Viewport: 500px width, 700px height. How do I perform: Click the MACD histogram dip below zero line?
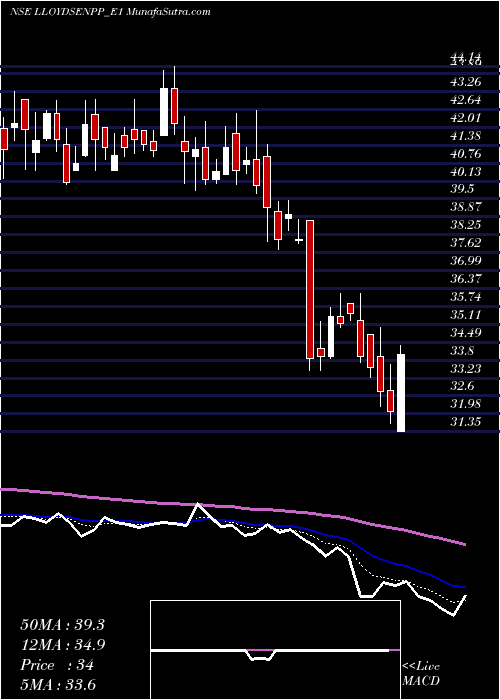pyautogui.click(x=261, y=655)
